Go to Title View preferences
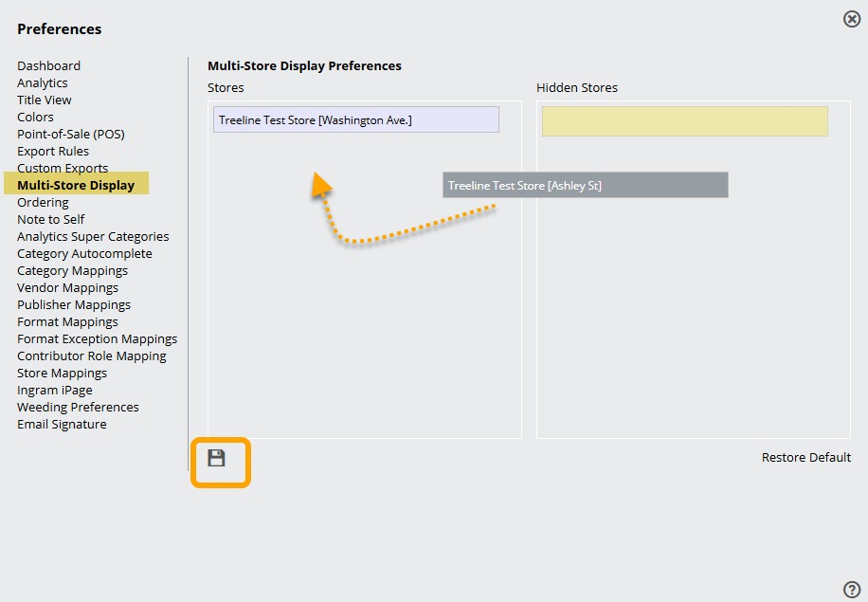Image resolution: width=868 pixels, height=602 pixels. click(x=45, y=100)
